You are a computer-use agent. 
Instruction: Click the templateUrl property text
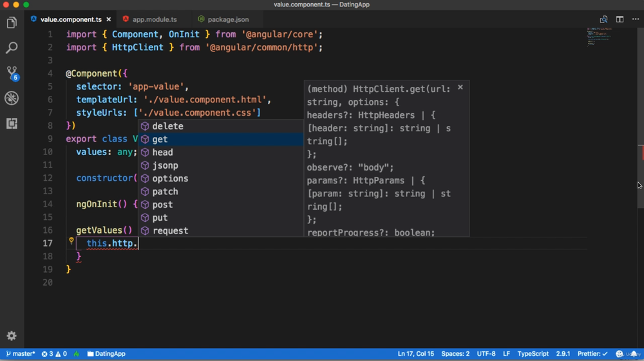click(x=104, y=100)
